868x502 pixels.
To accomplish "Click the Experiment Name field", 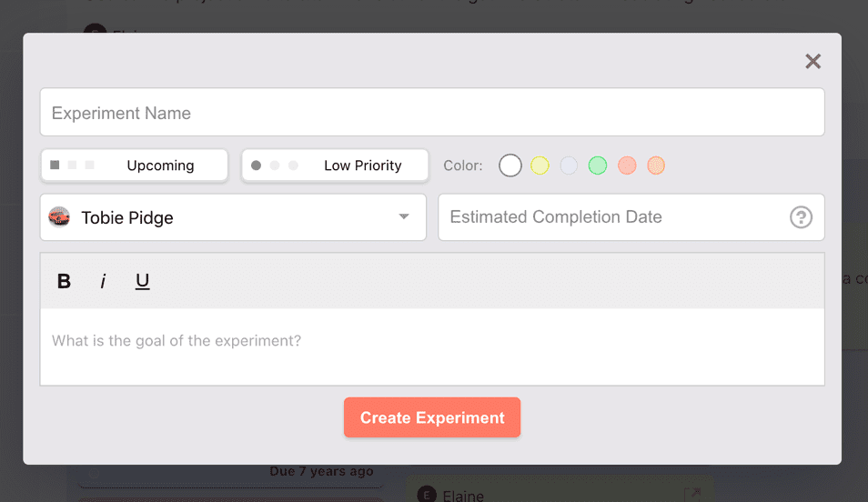I will tap(432, 113).
